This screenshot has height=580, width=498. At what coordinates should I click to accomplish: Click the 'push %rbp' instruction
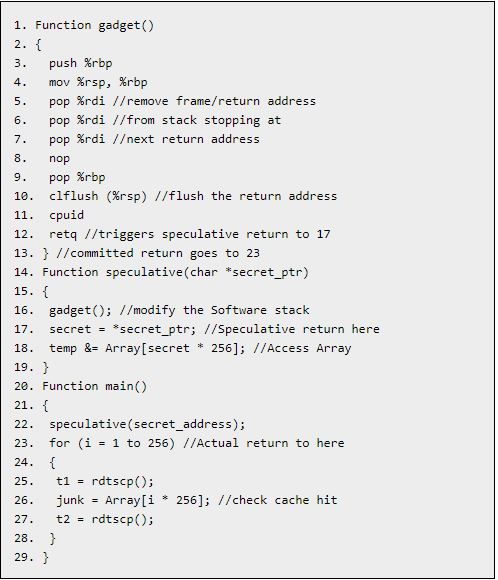tap(80, 63)
